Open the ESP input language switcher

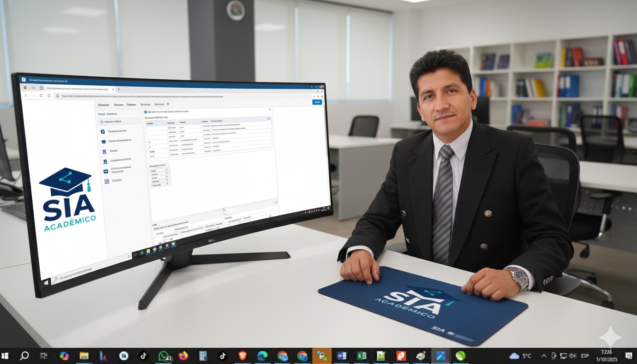tap(585, 355)
